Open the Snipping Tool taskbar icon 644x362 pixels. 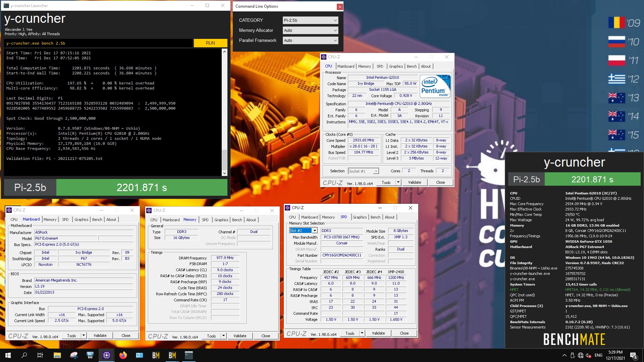coord(74,355)
